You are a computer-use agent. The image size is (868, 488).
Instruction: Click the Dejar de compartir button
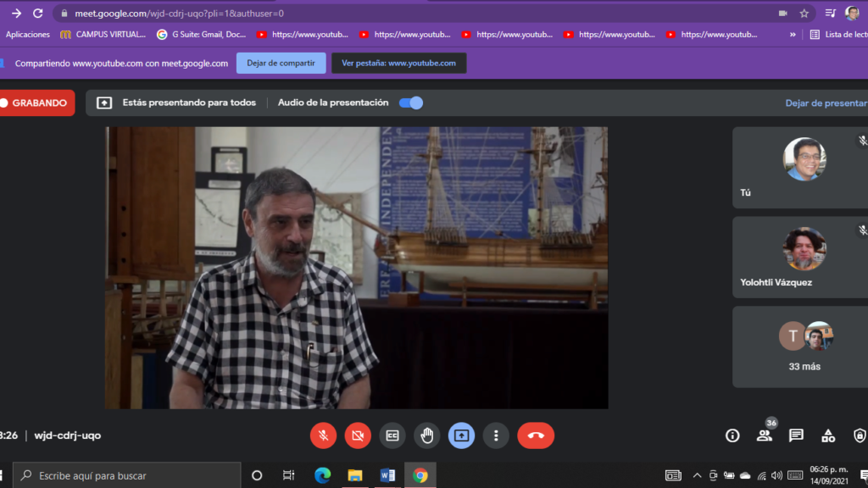[x=281, y=63]
